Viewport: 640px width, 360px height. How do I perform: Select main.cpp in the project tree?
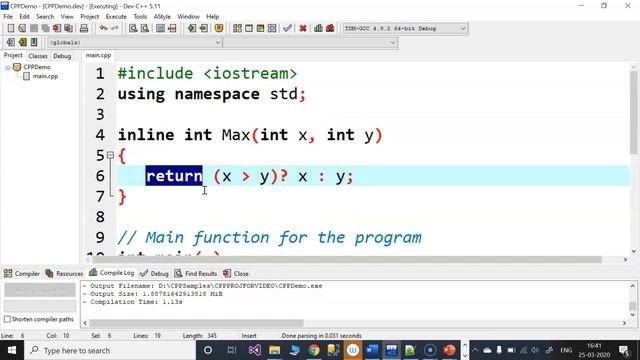pyautogui.click(x=41, y=76)
